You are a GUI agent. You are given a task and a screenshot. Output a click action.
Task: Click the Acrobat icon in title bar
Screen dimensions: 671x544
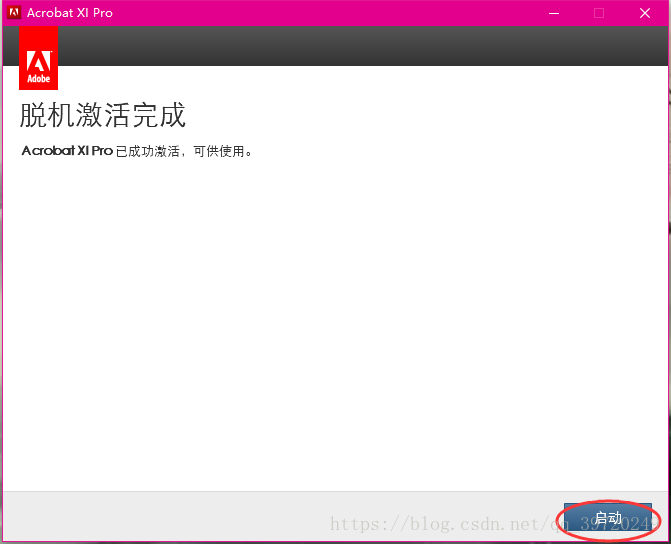point(14,12)
